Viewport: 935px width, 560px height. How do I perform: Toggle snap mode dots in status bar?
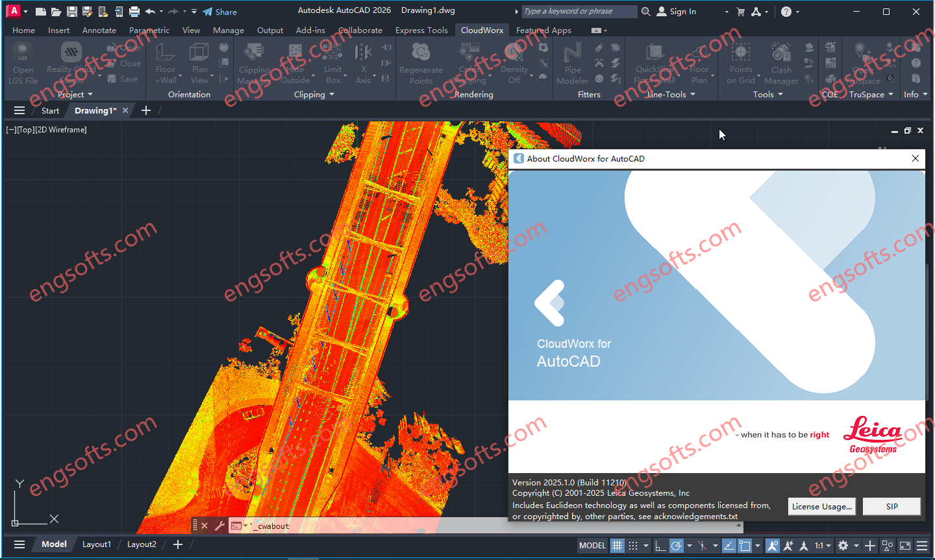pos(633,546)
